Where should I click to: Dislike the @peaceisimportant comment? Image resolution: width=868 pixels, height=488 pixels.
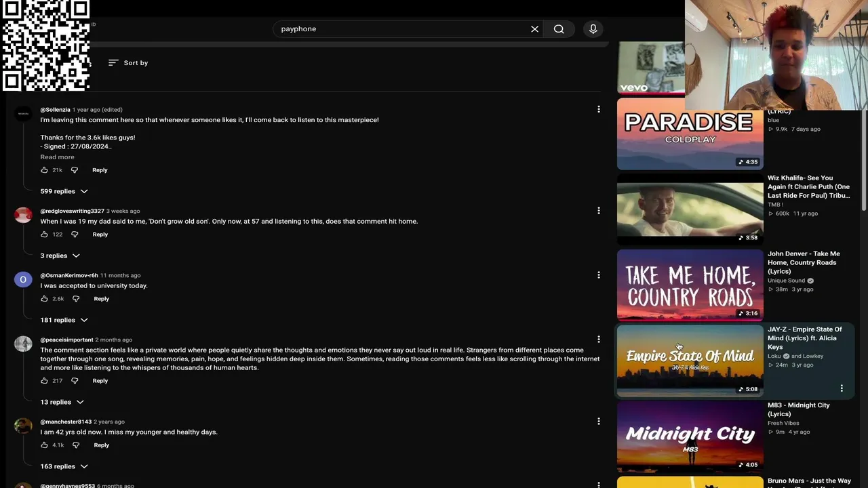[x=75, y=381]
